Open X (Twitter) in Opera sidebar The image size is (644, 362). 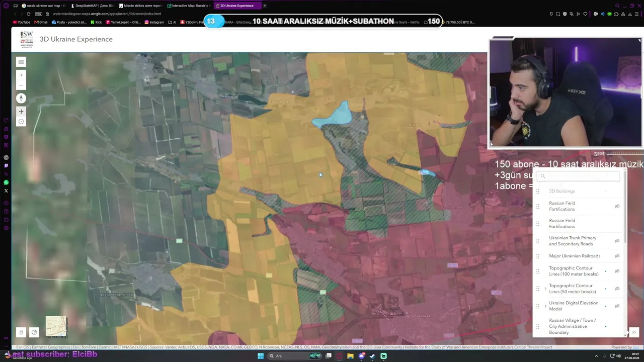coord(6,191)
